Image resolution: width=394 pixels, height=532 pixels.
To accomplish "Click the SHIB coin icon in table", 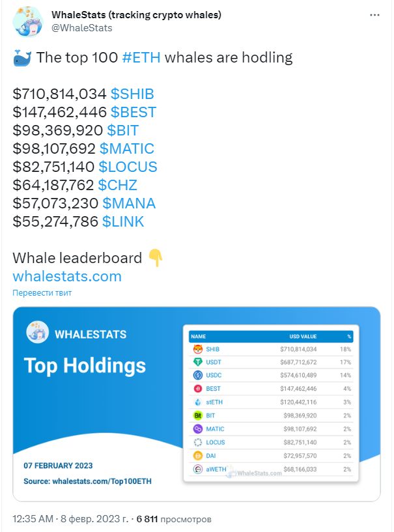I will (x=198, y=349).
